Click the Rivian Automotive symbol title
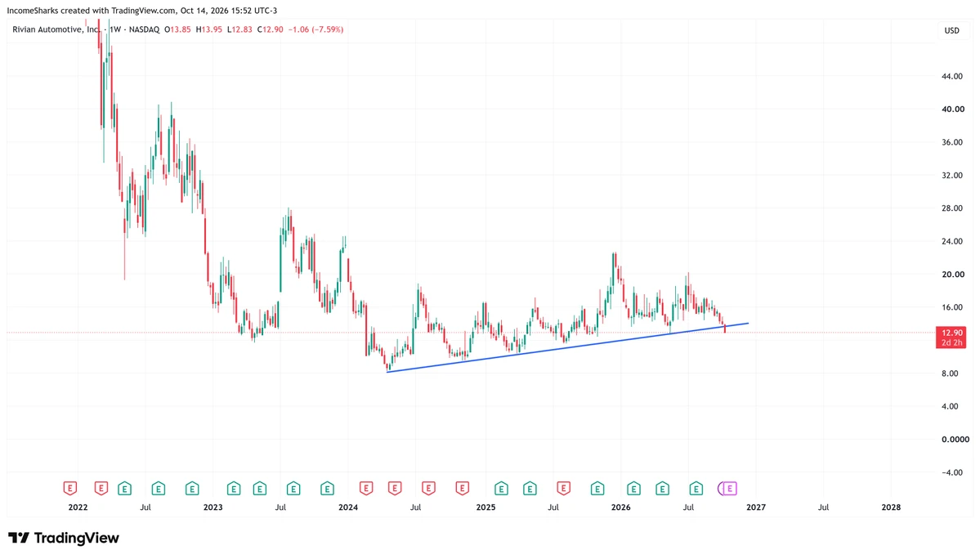The width and height of the screenshot is (980, 559). [56, 29]
